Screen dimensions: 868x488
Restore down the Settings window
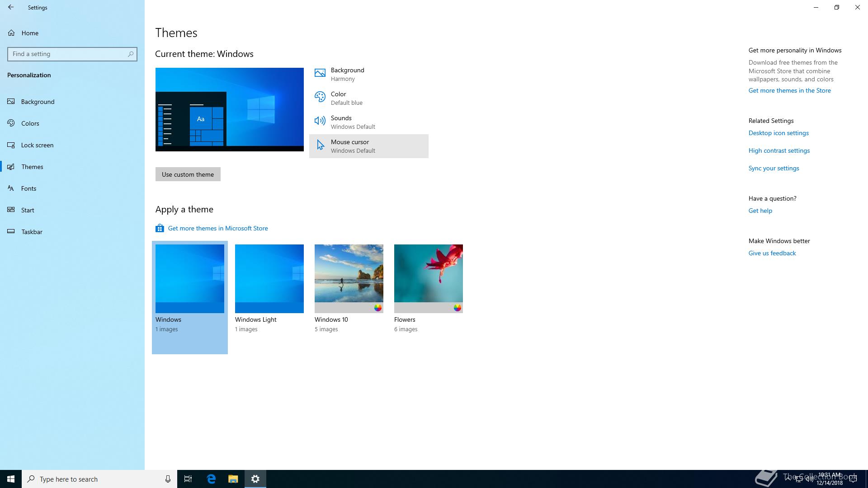pos(837,7)
